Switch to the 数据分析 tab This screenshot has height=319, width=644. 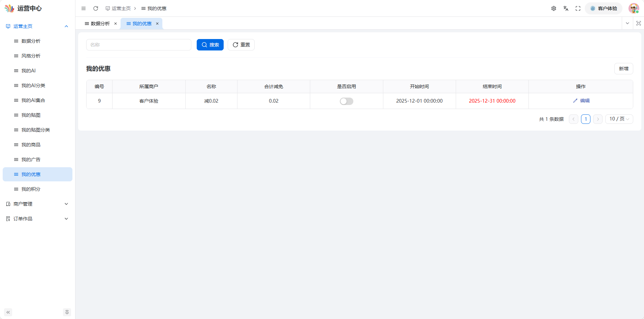(100, 24)
